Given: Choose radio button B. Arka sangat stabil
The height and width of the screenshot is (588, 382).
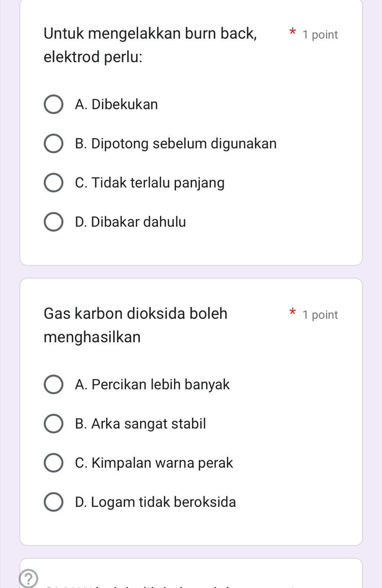Looking at the screenshot, I should pyautogui.click(x=53, y=424).
